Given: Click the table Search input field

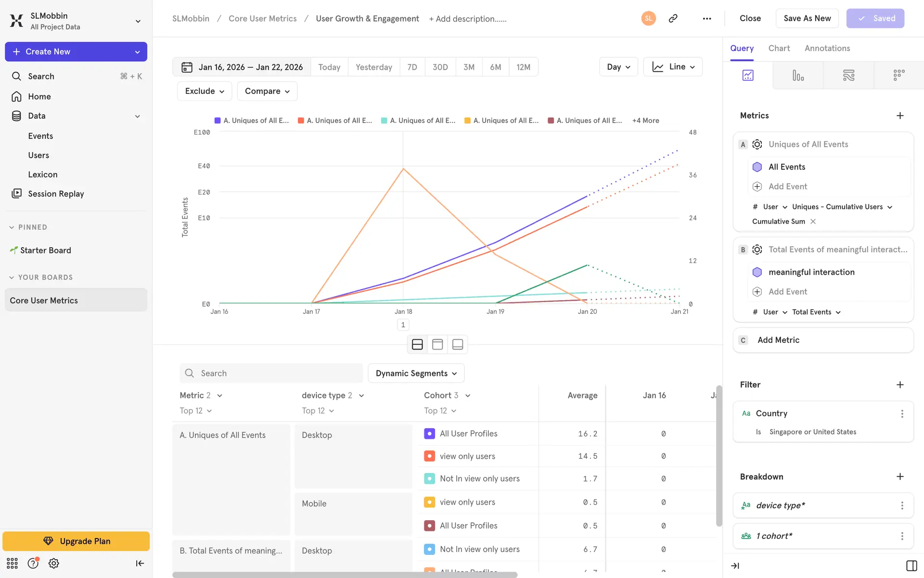Looking at the screenshot, I should pyautogui.click(x=271, y=373).
